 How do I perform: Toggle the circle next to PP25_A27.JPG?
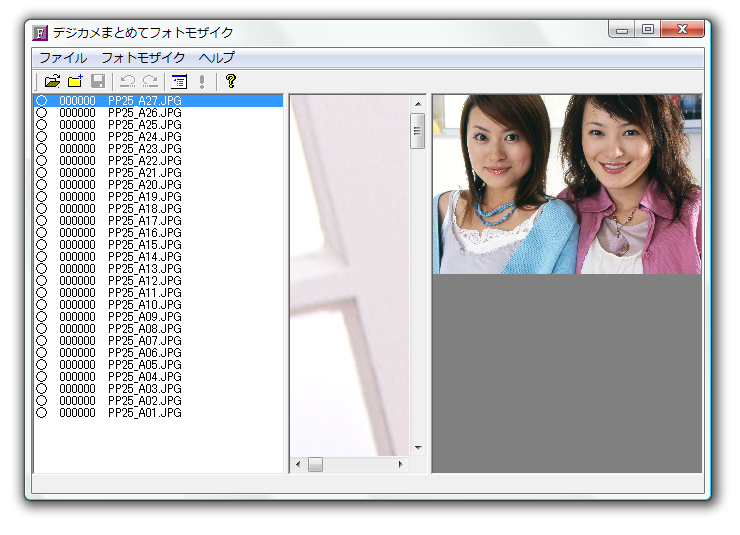[x=42, y=101]
